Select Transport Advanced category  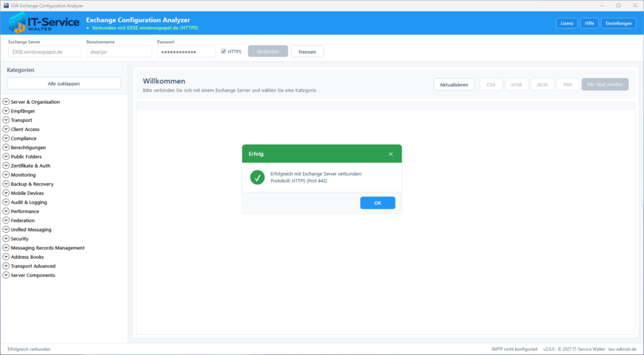[x=33, y=266]
